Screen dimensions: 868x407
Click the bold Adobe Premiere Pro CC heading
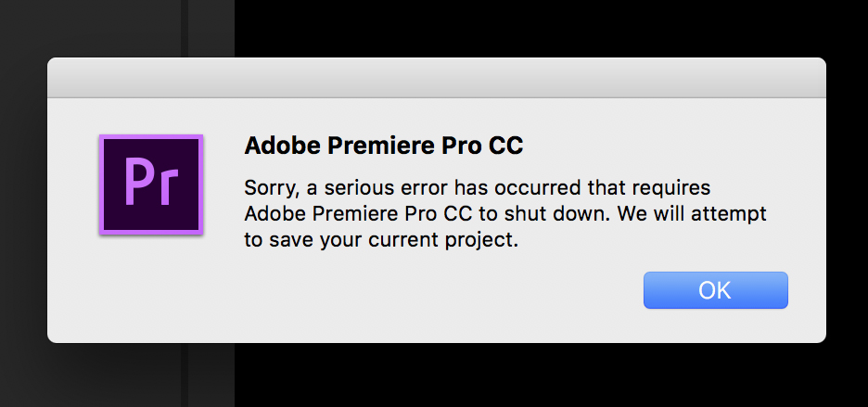pos(384,146)
